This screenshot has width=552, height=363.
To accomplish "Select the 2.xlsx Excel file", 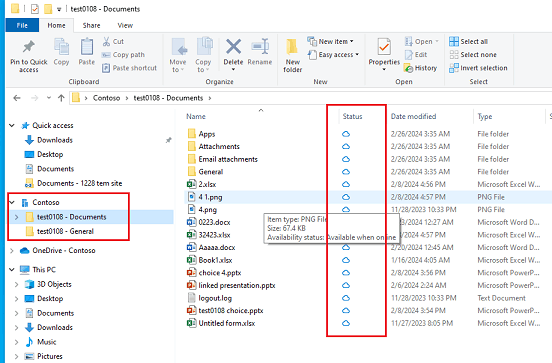I will [202, 184].
